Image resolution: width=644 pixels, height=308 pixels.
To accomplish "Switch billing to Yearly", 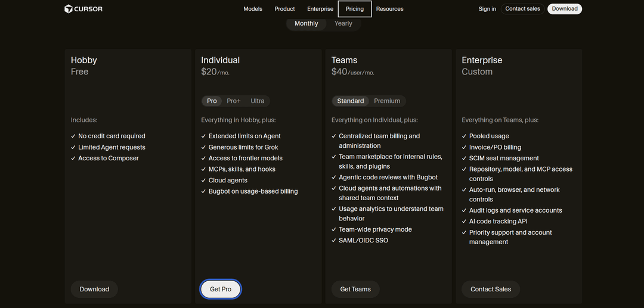I will (343, 23).
